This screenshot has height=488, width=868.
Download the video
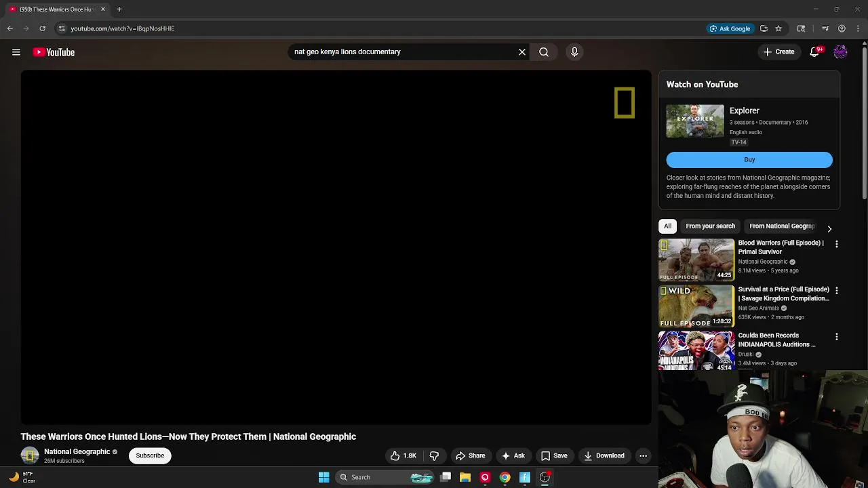pyautogui.click(x=604, y=455)
